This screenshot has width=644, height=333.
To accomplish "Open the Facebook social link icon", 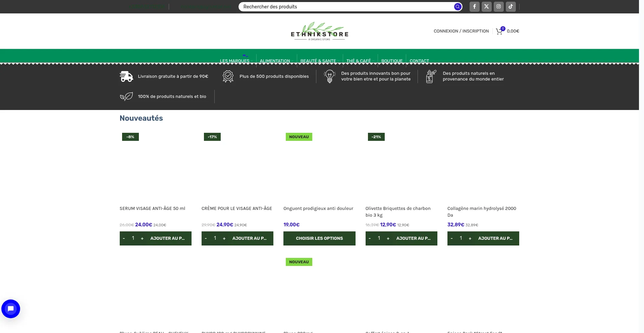I will [x=474, y=6].
